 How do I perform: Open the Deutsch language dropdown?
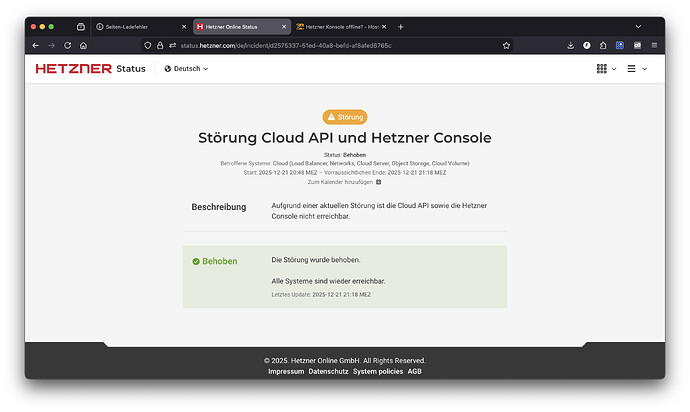pos(186,69)
